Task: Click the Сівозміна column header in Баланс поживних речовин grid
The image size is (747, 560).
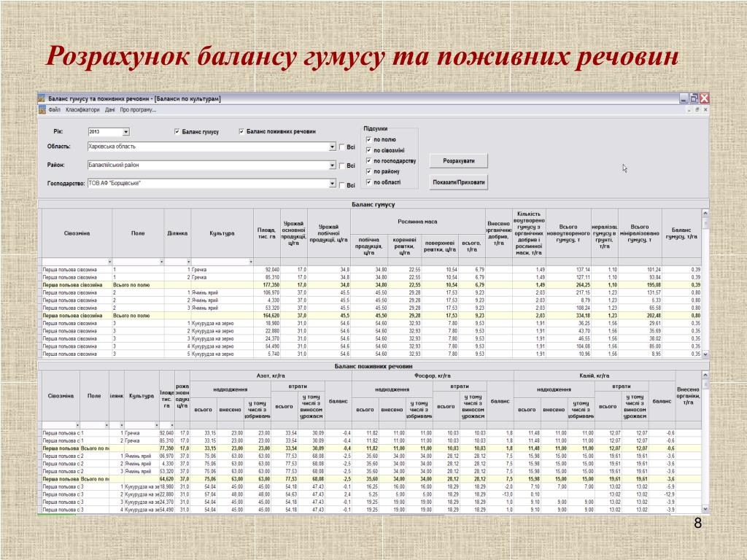Action: pyautogui.click(x=61, y=396)
